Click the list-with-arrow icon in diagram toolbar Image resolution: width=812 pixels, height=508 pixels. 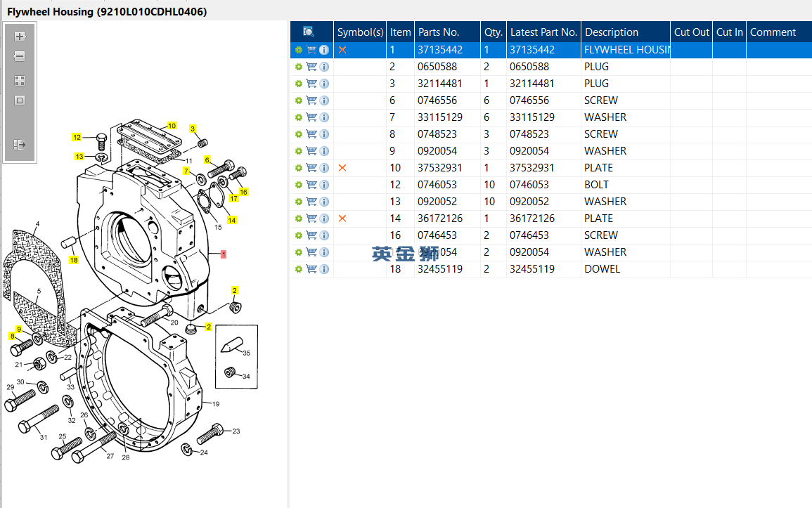click(x=20, y=144)
